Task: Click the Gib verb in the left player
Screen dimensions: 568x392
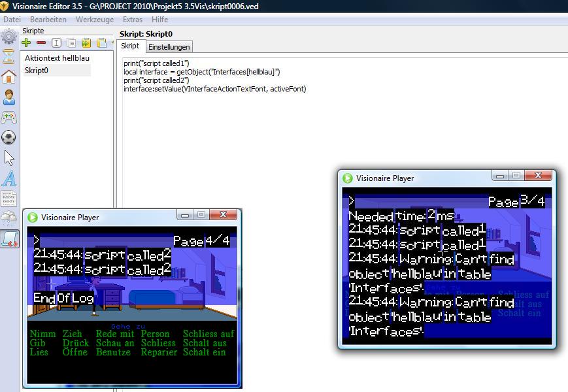Action: point(38,343)
